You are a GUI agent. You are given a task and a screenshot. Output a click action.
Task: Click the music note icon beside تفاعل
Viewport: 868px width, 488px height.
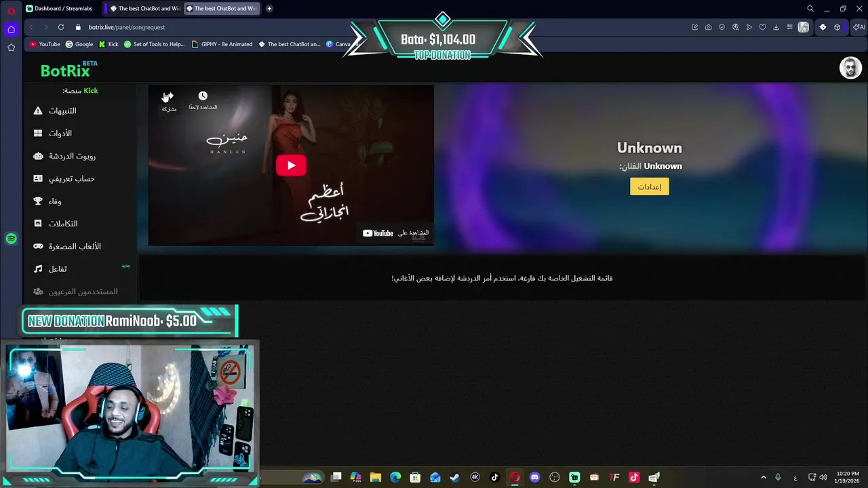[38, 269]
